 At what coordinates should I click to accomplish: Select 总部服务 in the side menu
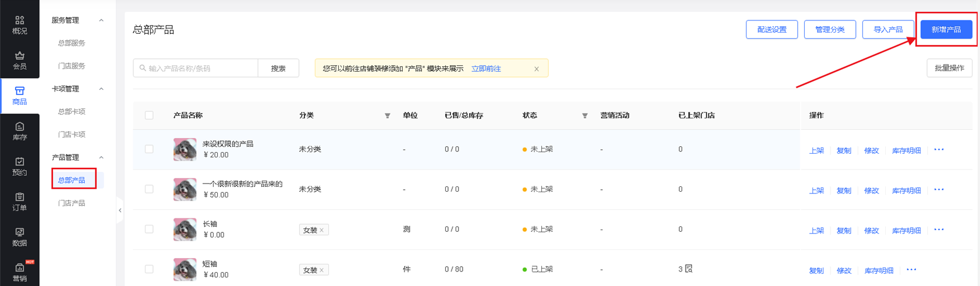(x=72, y=43)
